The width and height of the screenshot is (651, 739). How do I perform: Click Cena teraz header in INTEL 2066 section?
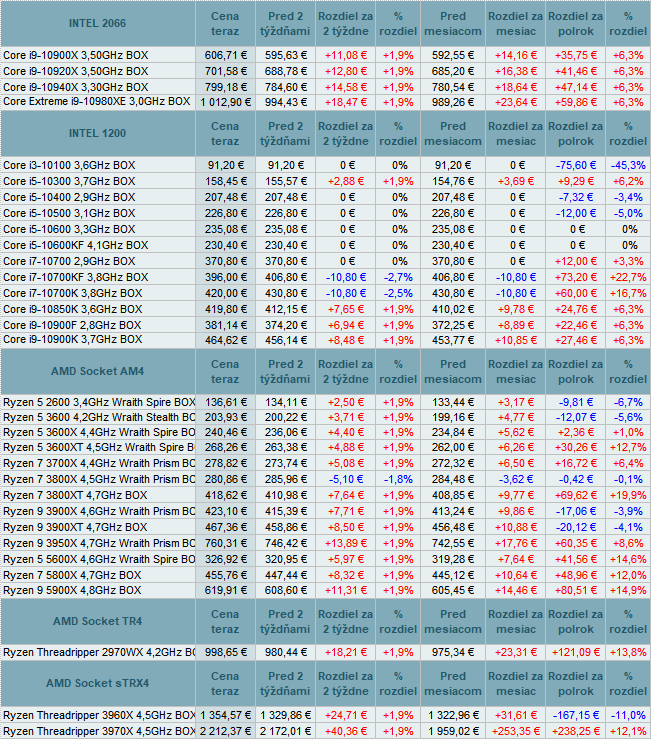click(225, 24)
